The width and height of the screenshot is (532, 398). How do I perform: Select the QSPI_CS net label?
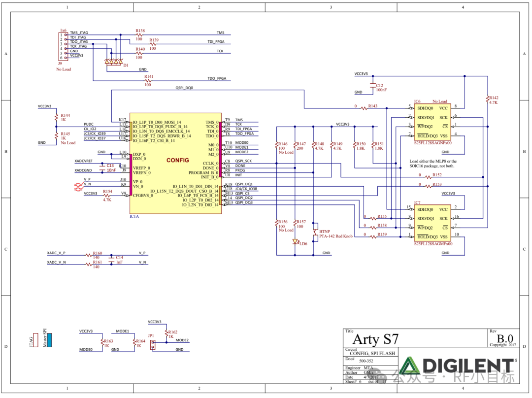tap(242, 194)
